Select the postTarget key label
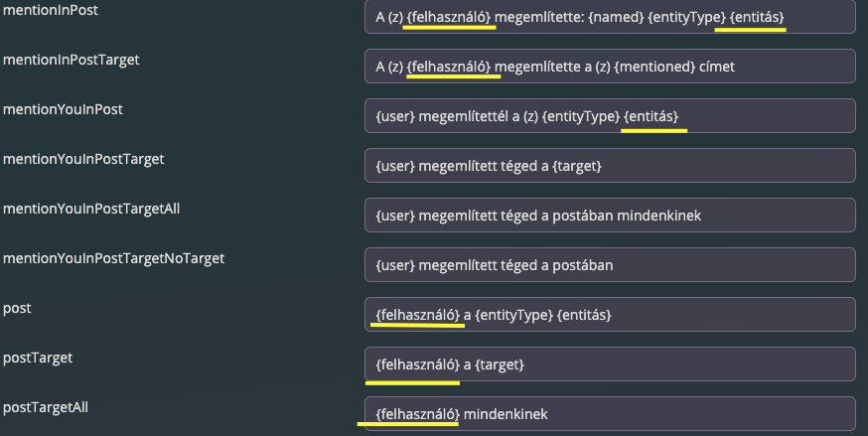This screenshot has height=436, width=868. 38,358
